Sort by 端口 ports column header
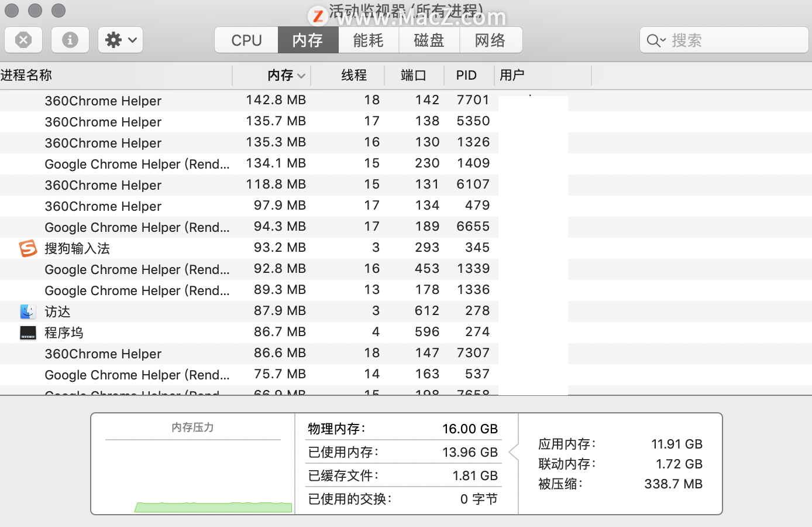The height and width of the screenshot is (527, 812). [414, 75]
